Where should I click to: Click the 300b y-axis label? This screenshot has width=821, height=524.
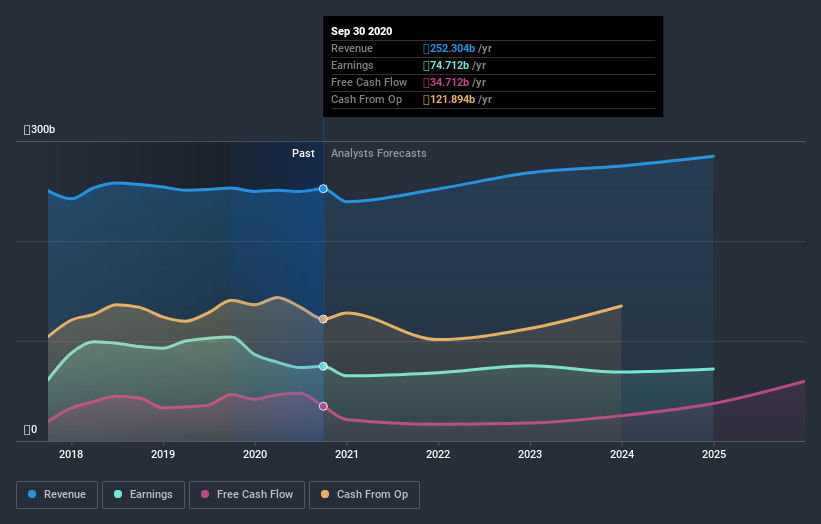39,129
